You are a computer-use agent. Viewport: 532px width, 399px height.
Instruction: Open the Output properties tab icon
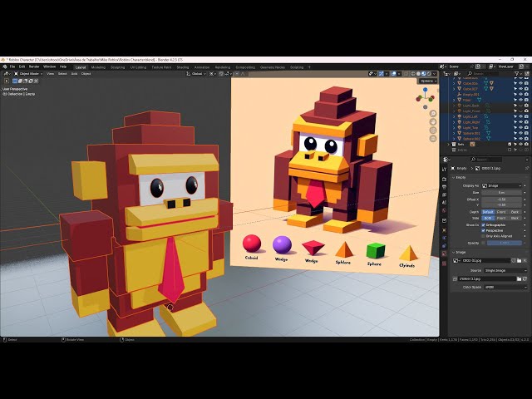click(x=445, y=187)
